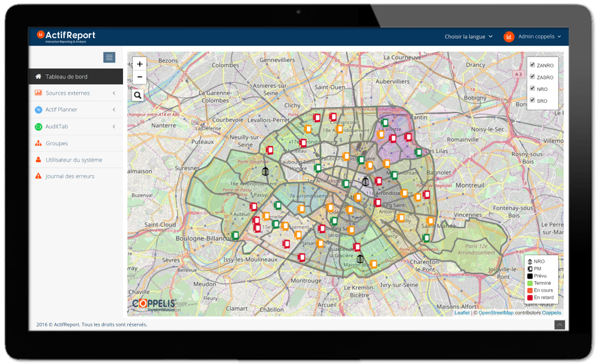Click the En retard red legend swatch
600x364 pixels.
click(x=530, y=298)
